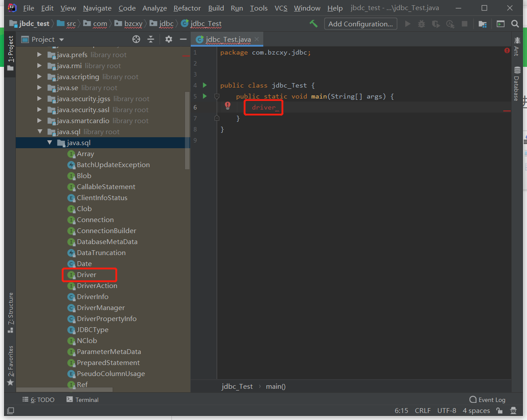Click the Stop square icon in toolbar

point(465,24)
